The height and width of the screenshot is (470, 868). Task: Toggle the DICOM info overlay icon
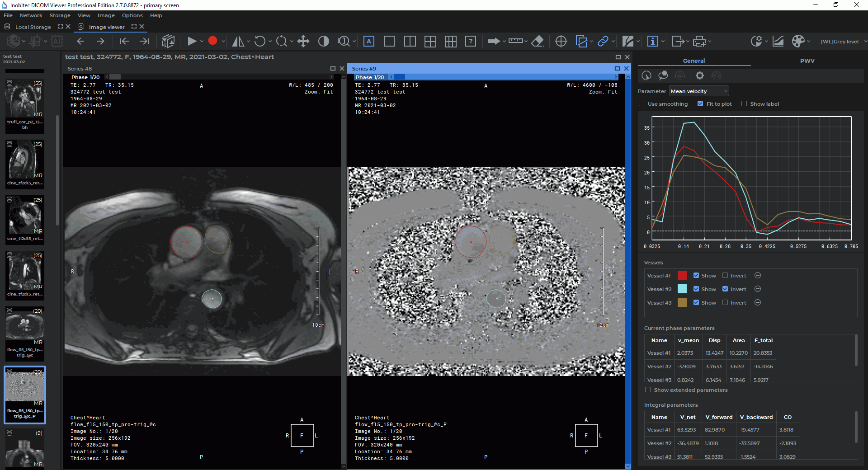coord(653,41)
